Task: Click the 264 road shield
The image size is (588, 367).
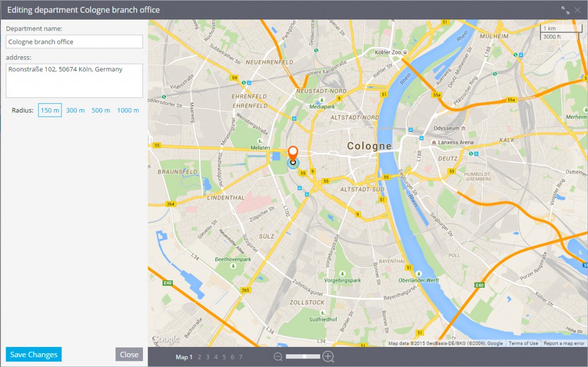Action: click(171, 204)
